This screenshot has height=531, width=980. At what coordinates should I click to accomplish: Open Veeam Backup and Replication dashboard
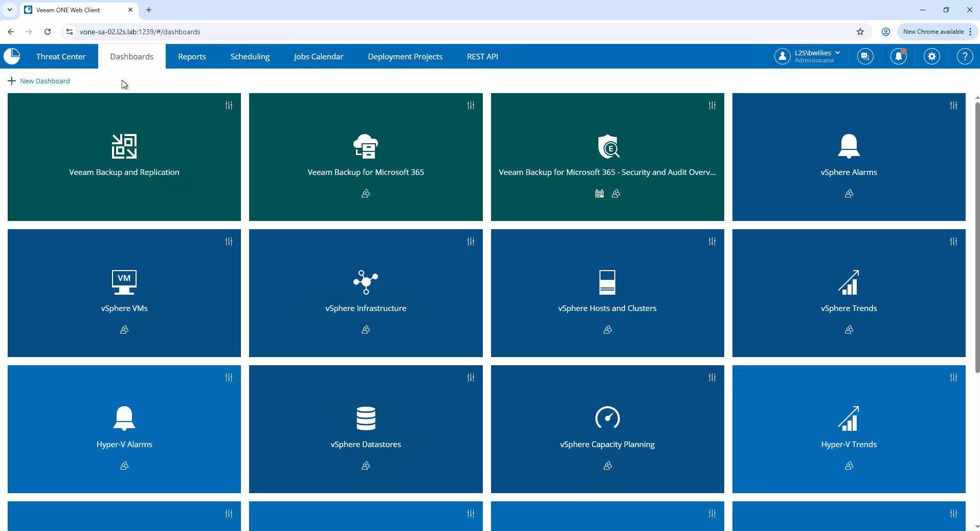pos(124,157)
